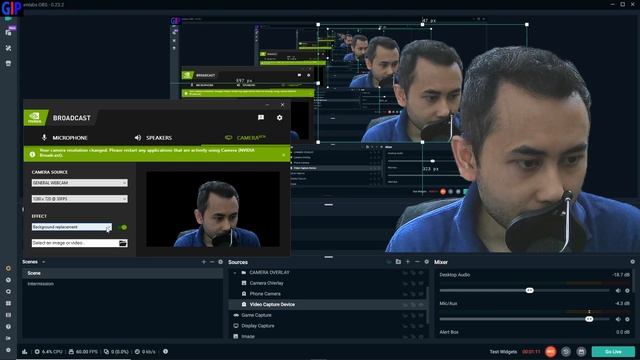This screenshot has width=640, height=360.
Task: Open Desktop Audio source settings gear
Action: point(627,291)
